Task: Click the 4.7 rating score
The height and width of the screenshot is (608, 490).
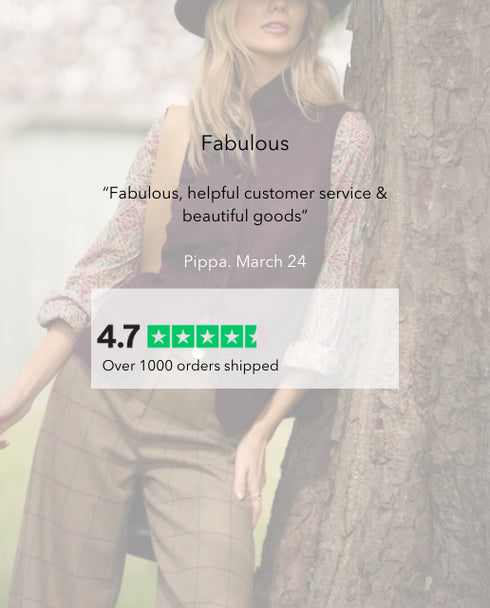Action: point(118,337)
